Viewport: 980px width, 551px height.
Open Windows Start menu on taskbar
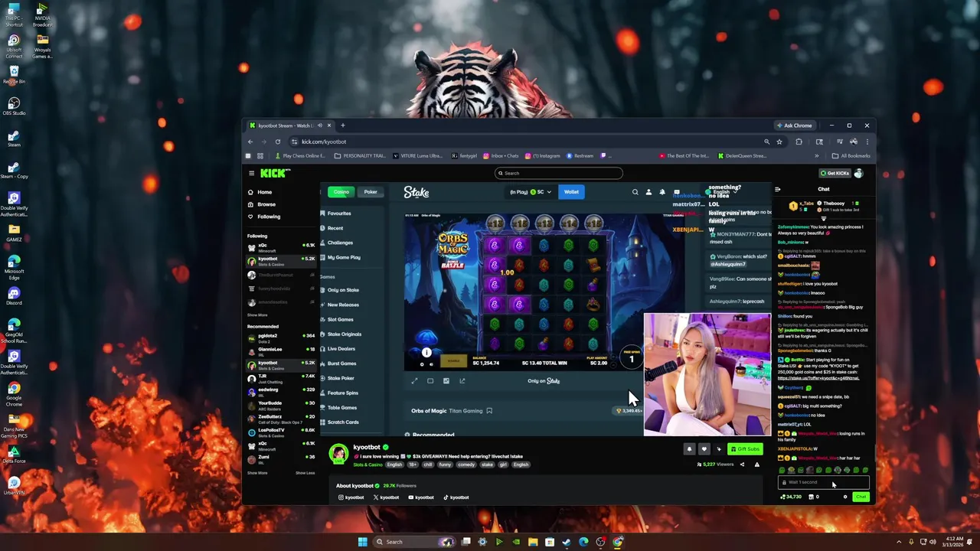(363, 542)
